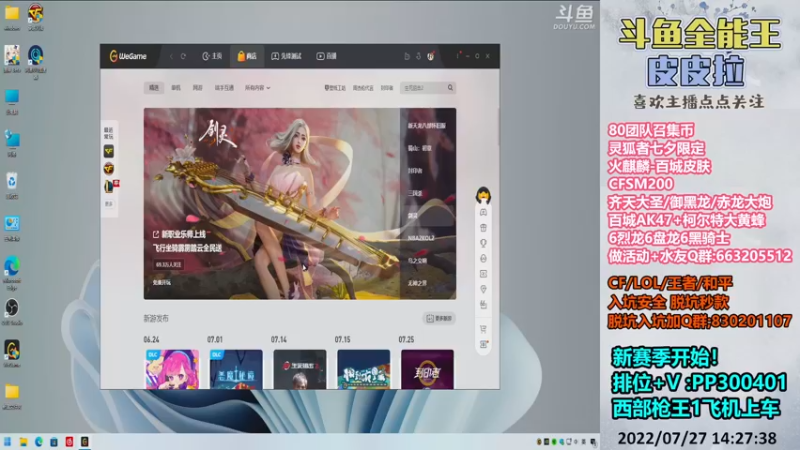Click the WeGame logo in the title bar

pos(128,56)
